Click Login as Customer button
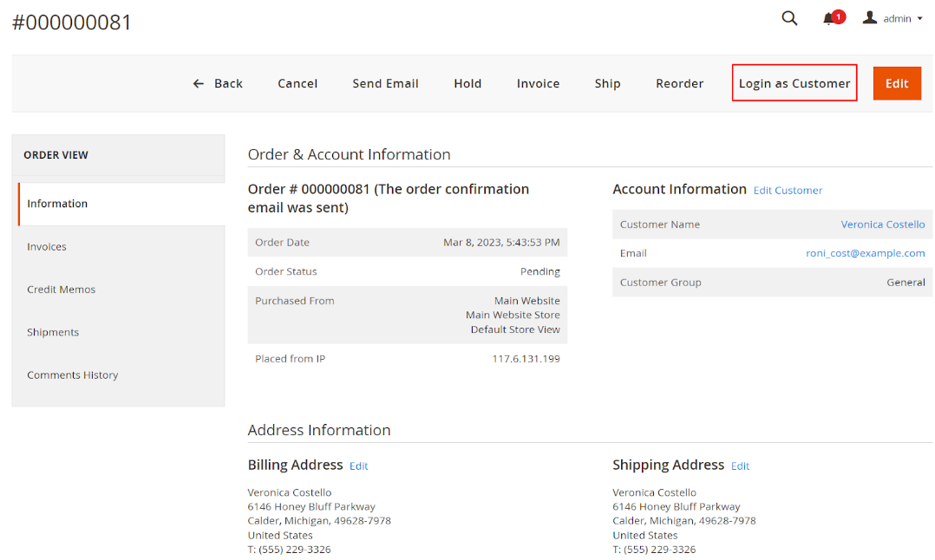 794,83
